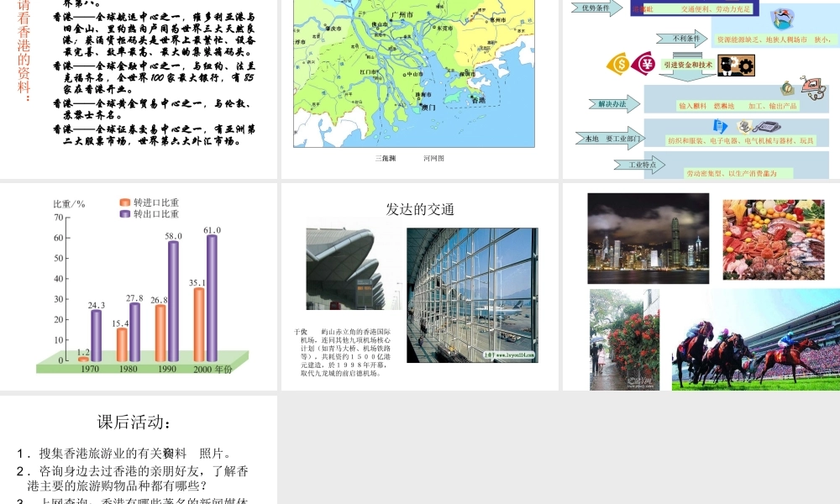Click the text 劳动密集型、以生产消费品为

[732, 174]
